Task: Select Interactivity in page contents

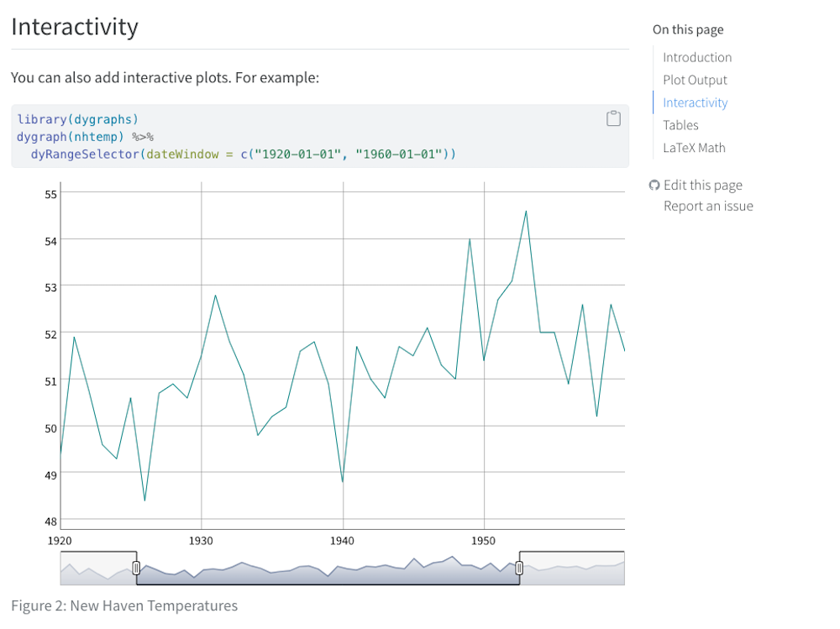Action: click(695, 102)
